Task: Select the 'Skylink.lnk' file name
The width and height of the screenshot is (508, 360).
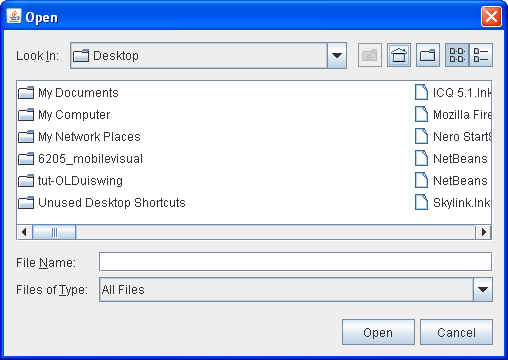Action: click(462, 203)
